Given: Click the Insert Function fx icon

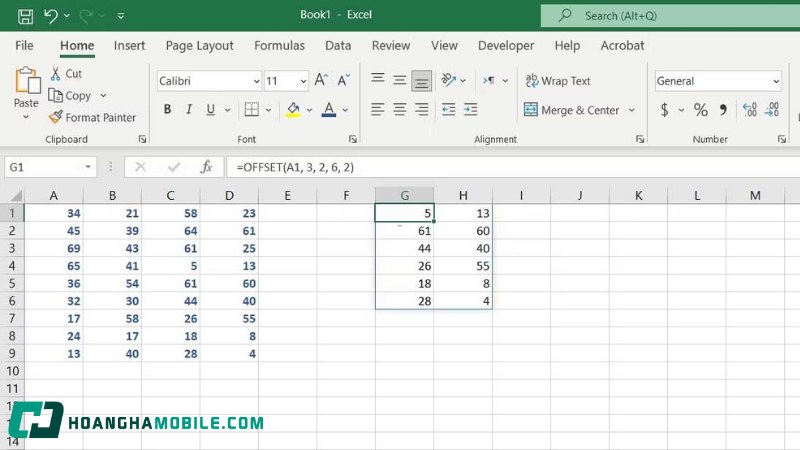Looking at the screenshot, I should 206,167.
